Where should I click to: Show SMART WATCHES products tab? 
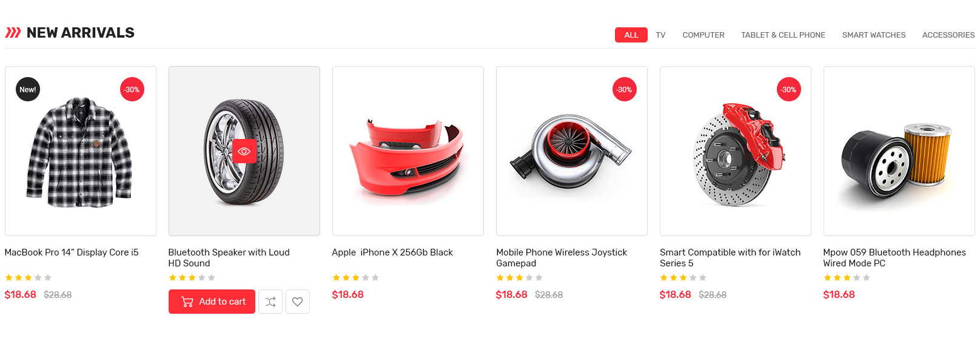(874, 35)
